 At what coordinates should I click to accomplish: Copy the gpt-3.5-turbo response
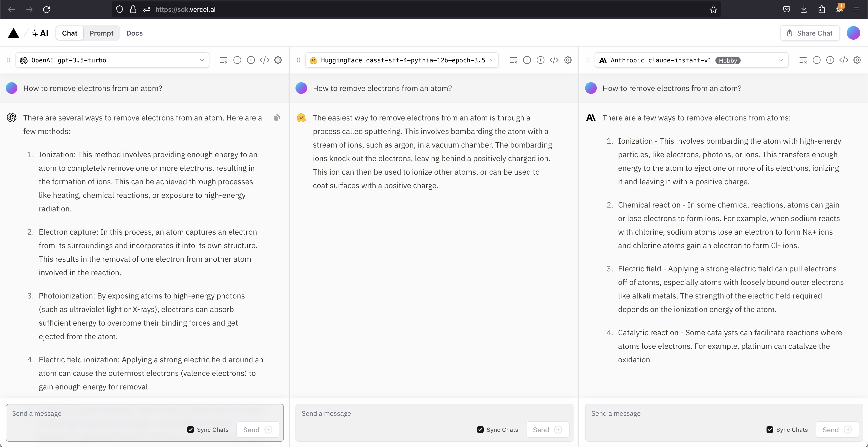tap(277, 118)
